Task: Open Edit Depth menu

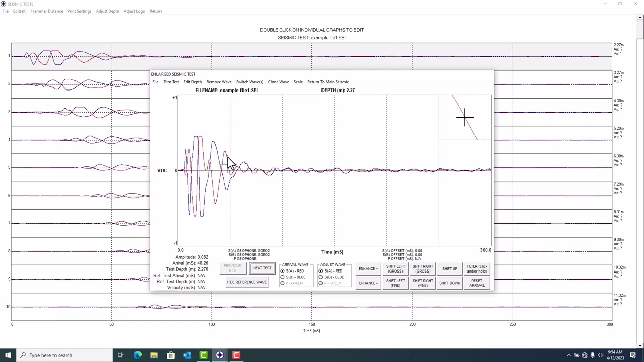Action: pyautogui.click(x=192, y=82)
